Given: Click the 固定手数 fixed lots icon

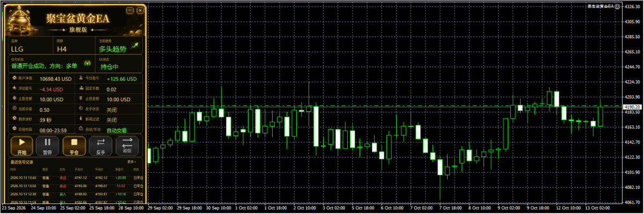Looking at the screenshot, I should point(81,89).
